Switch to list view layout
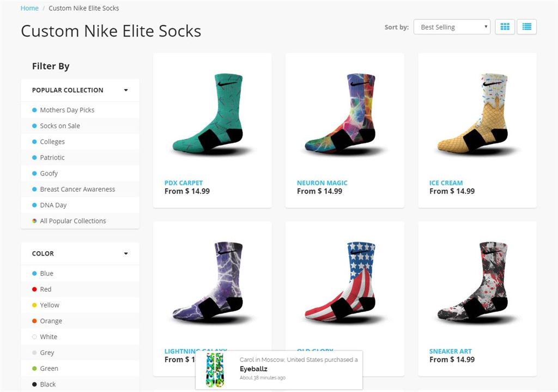Screen dimensions: 558x392 526,27
